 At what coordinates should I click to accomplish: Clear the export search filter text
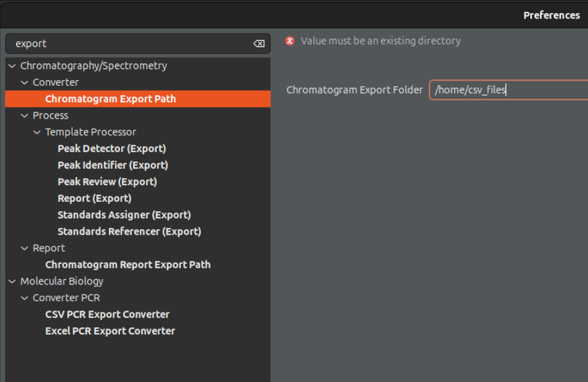coord(259,43)
